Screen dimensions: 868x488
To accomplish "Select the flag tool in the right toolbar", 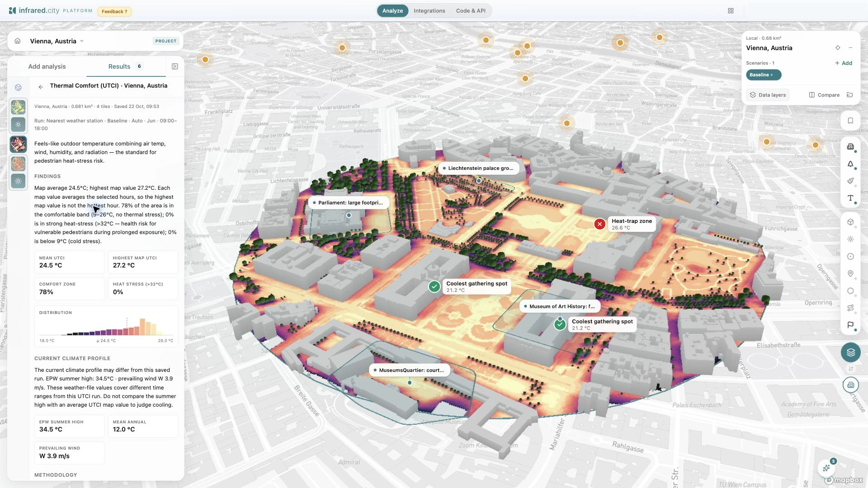I will click(x=850, y=325).
